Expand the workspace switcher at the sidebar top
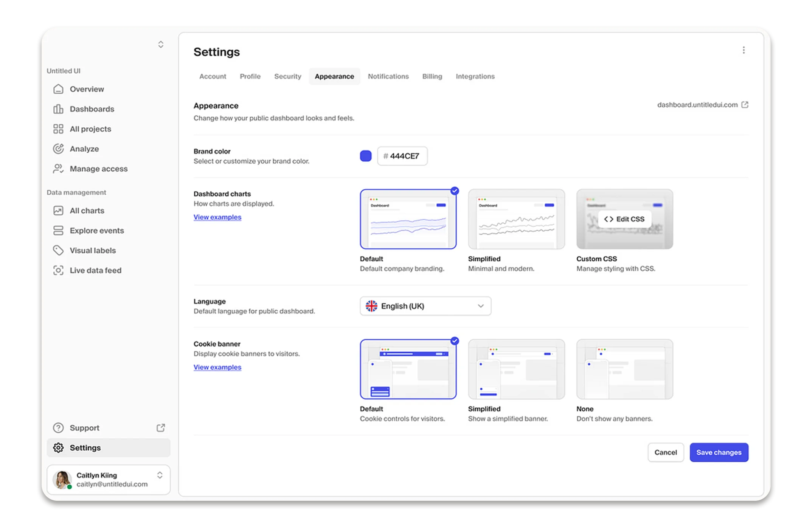This screenshot has width=812, height=528. tap(160, 44)
